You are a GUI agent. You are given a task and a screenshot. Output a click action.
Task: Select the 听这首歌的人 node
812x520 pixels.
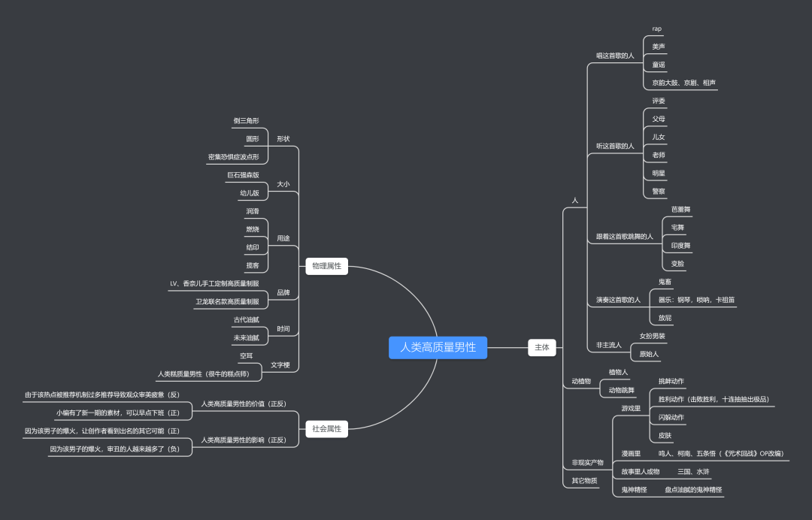pos(615,146)
